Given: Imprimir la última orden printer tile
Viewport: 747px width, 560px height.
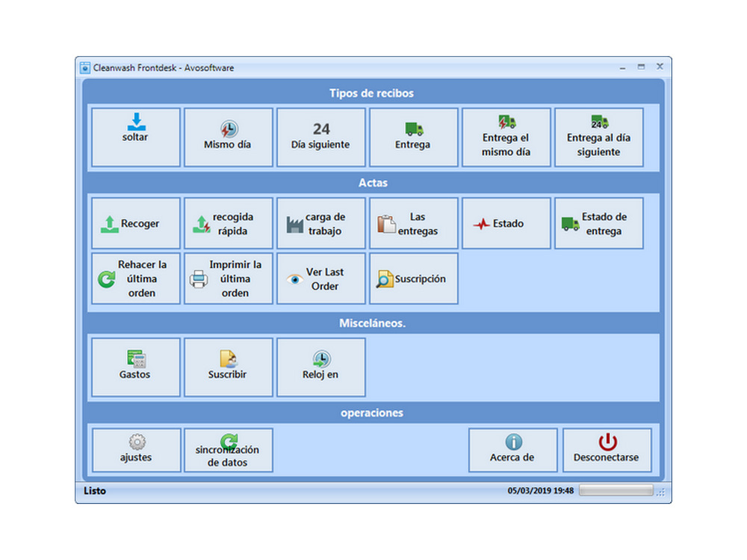Looking at the screenshot, I should point(228,279).
